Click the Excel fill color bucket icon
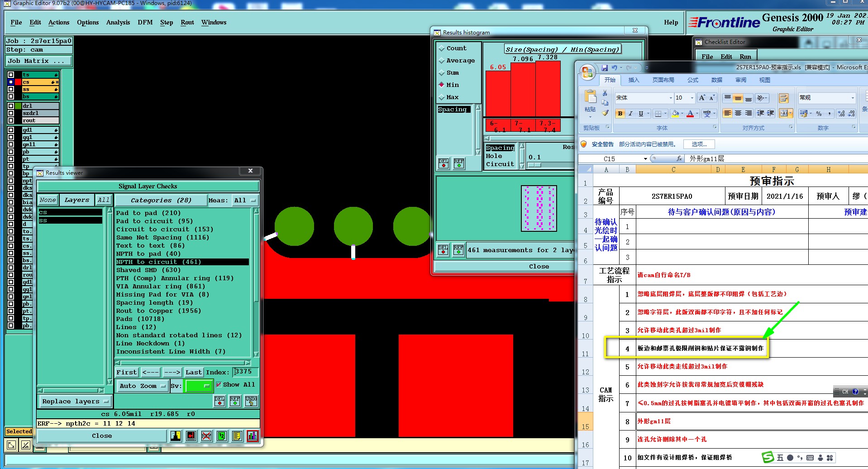 tap(675, 114)
